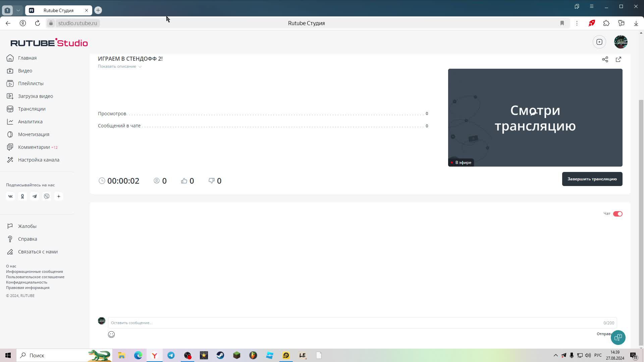Click the Просмотров statistic label
This screenshot has height=362, width=644.
pos(112,114)
